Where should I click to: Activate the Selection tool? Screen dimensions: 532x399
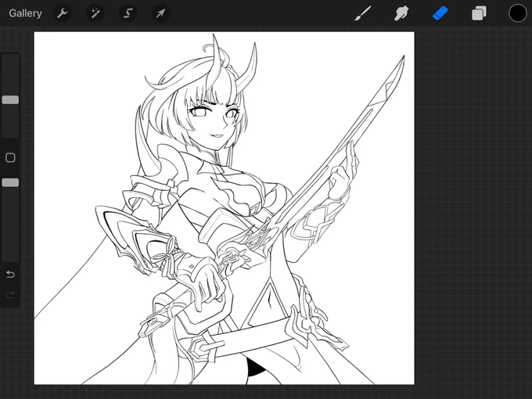(x=128, y=13)
